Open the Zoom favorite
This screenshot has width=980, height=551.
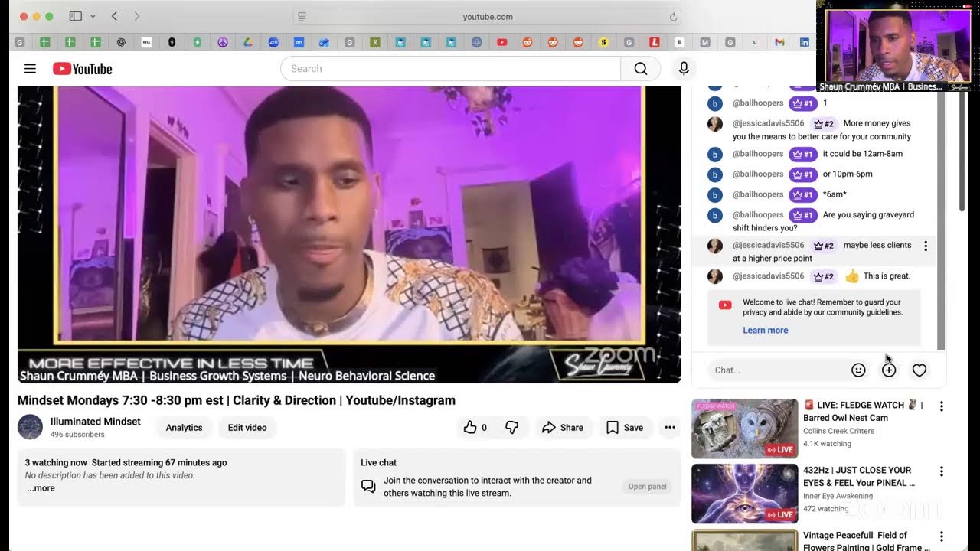coord(273,42)
